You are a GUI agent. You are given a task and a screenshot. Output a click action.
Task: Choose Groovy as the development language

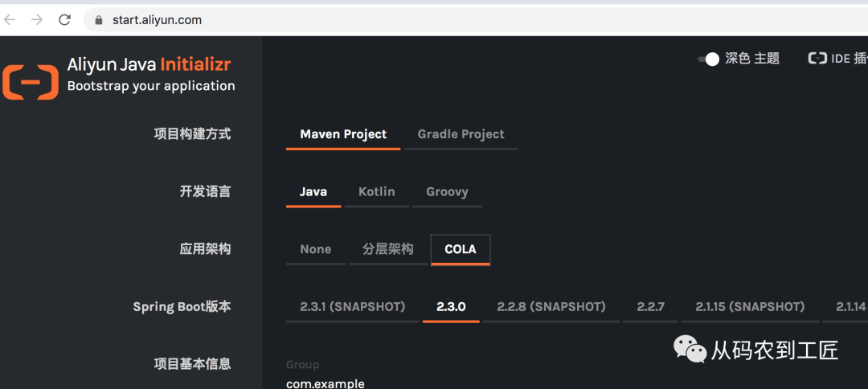447,192
